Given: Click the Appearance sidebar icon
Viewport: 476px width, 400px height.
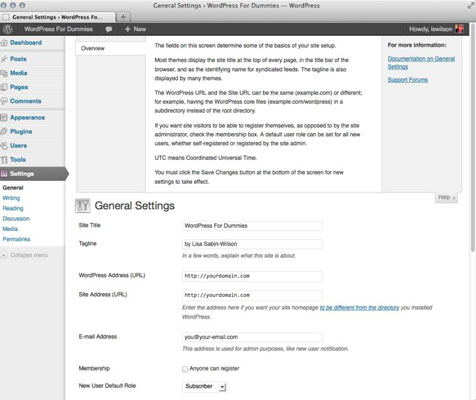Looking at the screenshot, I should [4, 117].
